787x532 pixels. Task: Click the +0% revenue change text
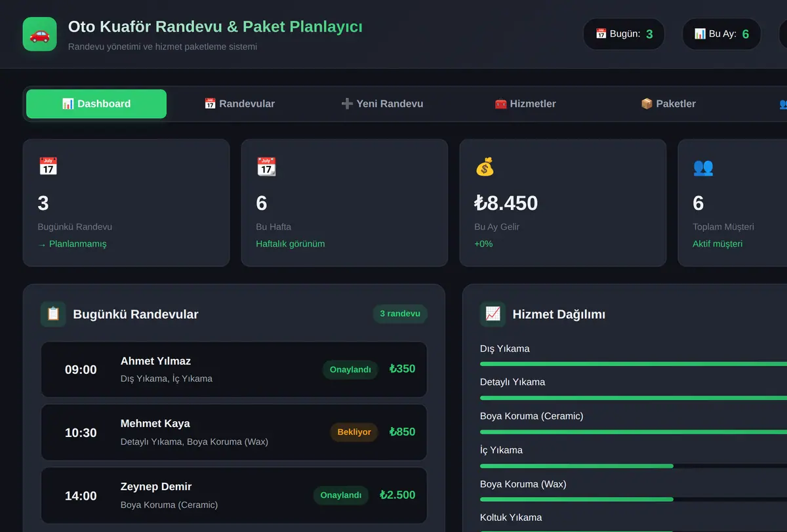pos(483,244)
